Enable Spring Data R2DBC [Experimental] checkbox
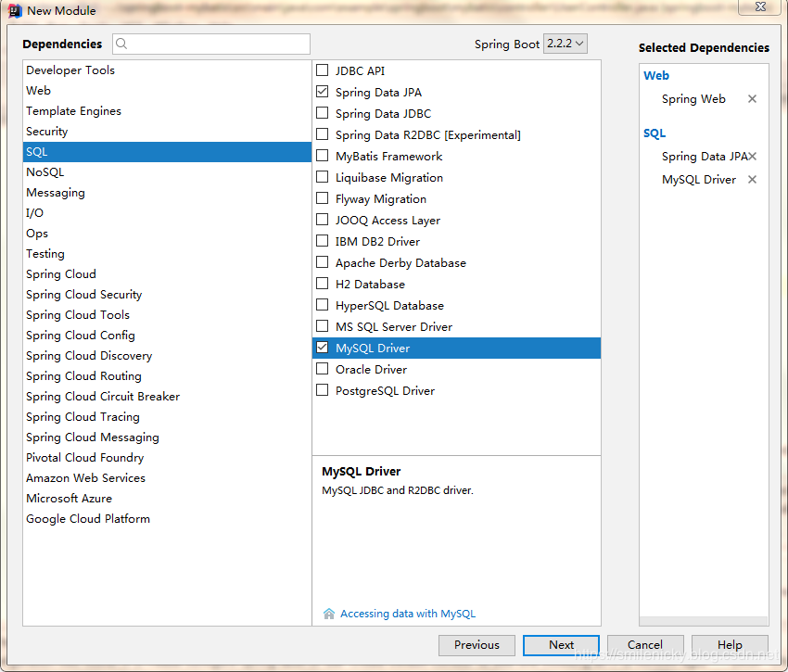The image size is (788, 672). pos(322,134)
